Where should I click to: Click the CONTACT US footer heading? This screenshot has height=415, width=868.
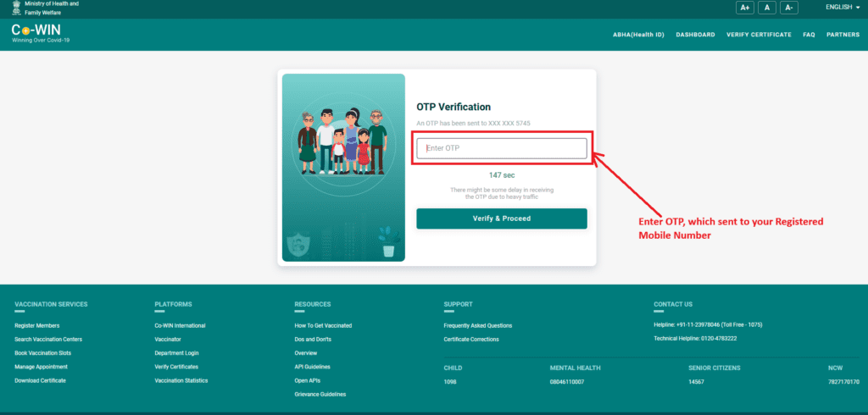pyautogui.click(x=672, y=304)
